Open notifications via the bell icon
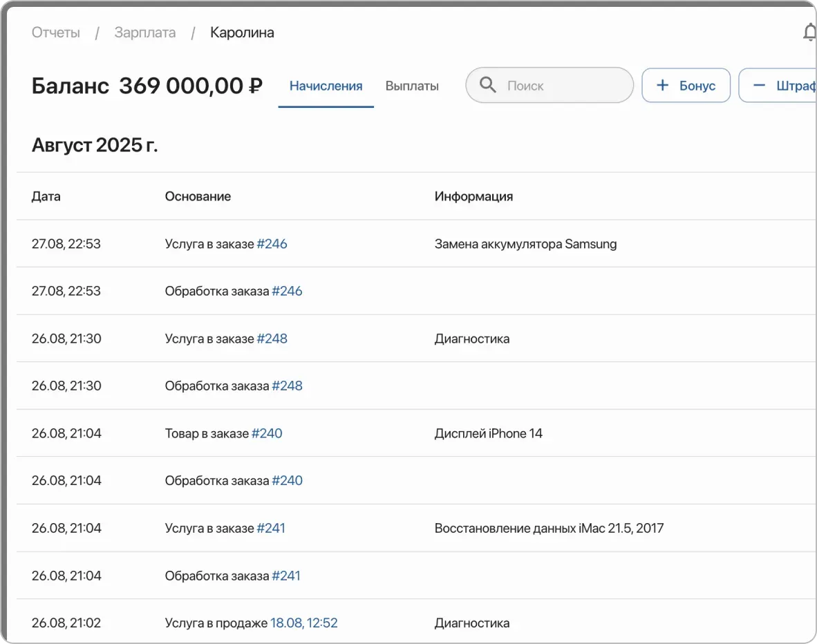The width and height of the screenshot is (817, 644). pyautogui.click(x=809, y=32)
